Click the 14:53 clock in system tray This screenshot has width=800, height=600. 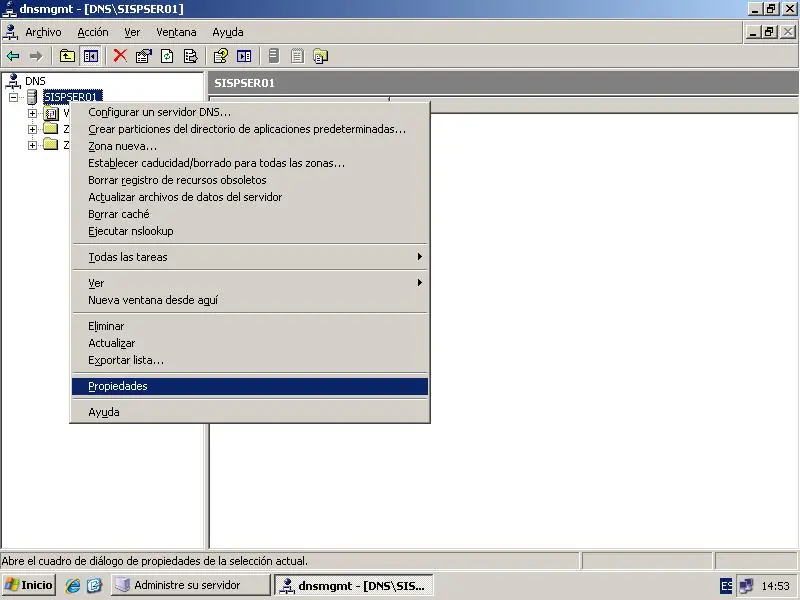tap(775, 586)
